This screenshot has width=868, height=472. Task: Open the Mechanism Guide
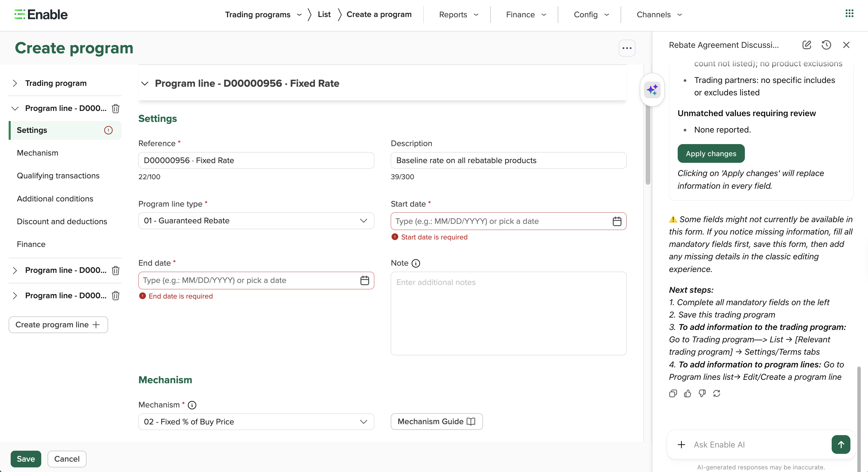pos(437,422)
